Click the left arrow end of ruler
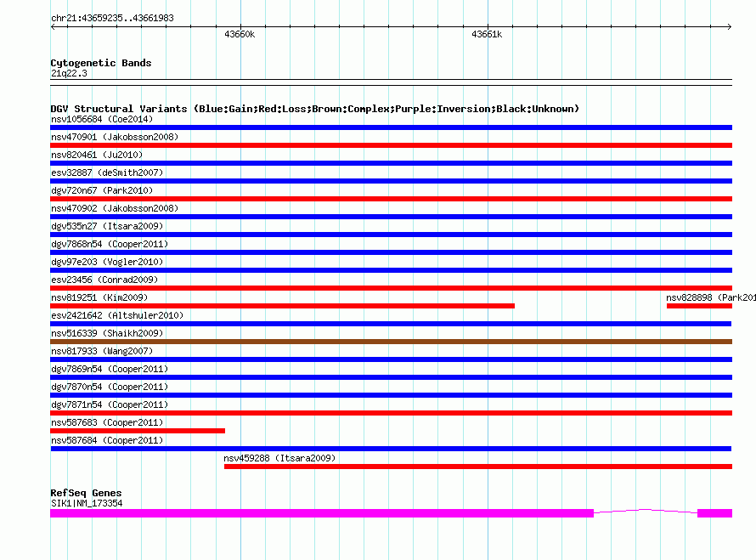 coord(53,27)
